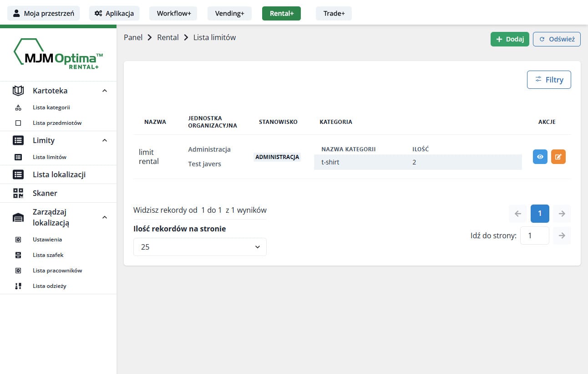Image resolution: width=588 pixels, height=374 pixels.
Task: Click the orange edit limit icon
Action: pos(558,157)
